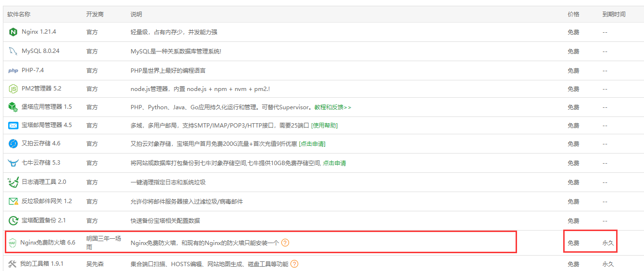Click the 免费 price in MySQL 8.0.24 row
Screen dimensions: 644x271
tap(573, 51)
